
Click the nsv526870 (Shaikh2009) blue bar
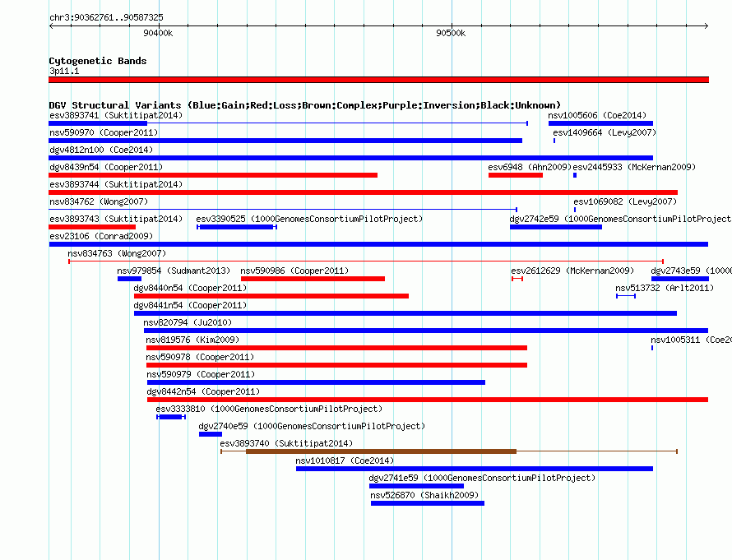tap(428, 503)
